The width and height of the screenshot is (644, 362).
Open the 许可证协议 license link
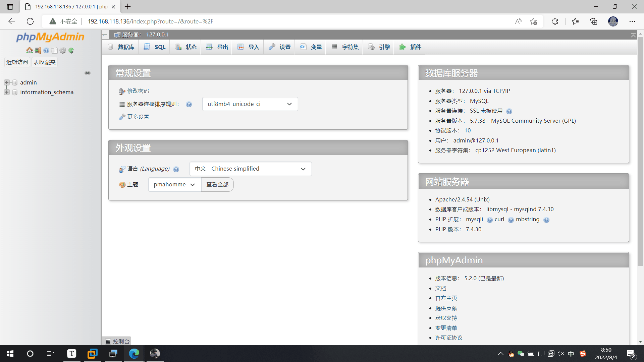pos(449,338)
